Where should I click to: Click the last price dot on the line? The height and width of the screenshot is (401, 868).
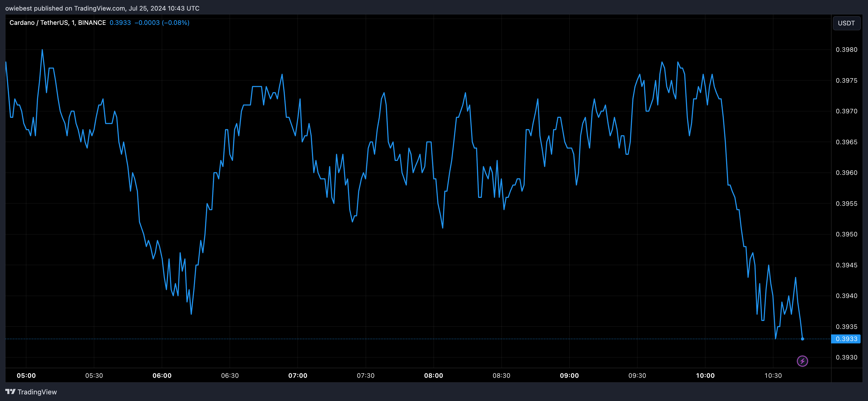coord(802,339)
